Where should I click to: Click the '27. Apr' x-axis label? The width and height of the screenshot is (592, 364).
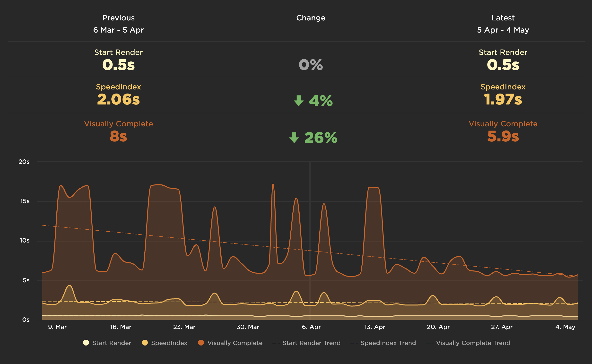pyautogui.click(x=502, y=327)
